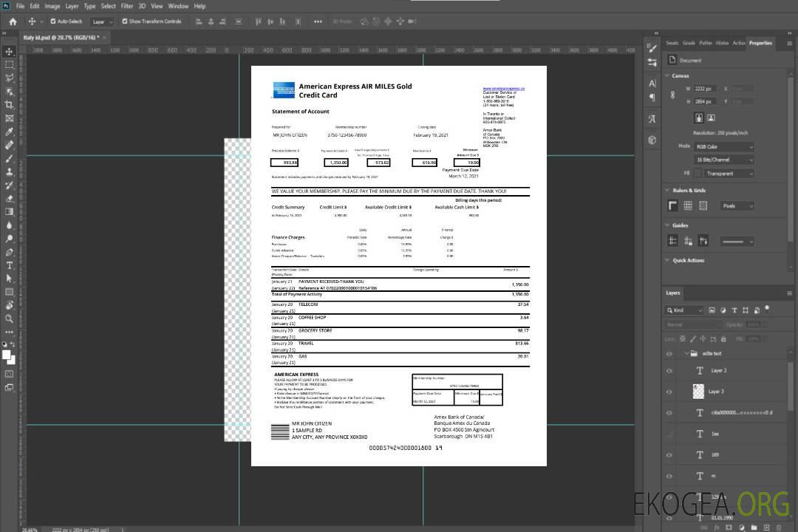
Task: Open the Mode RGB Color dropdown
Action: click(724, 146)
